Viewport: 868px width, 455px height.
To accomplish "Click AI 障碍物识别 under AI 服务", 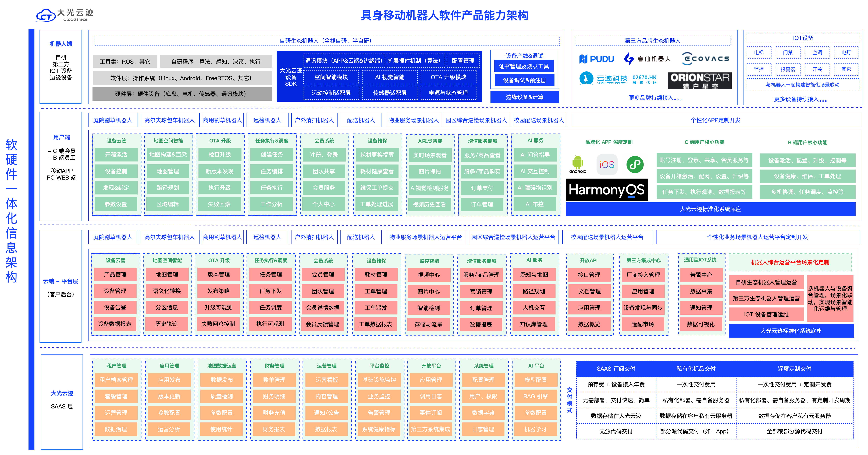I will [535, 188].
